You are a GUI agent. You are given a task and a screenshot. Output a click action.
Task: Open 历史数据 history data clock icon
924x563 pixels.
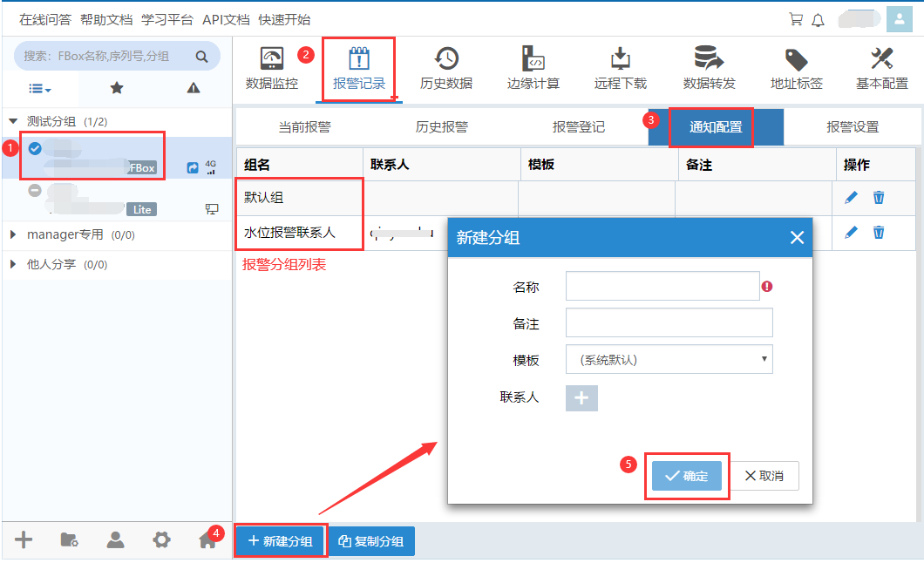[446, 59]
